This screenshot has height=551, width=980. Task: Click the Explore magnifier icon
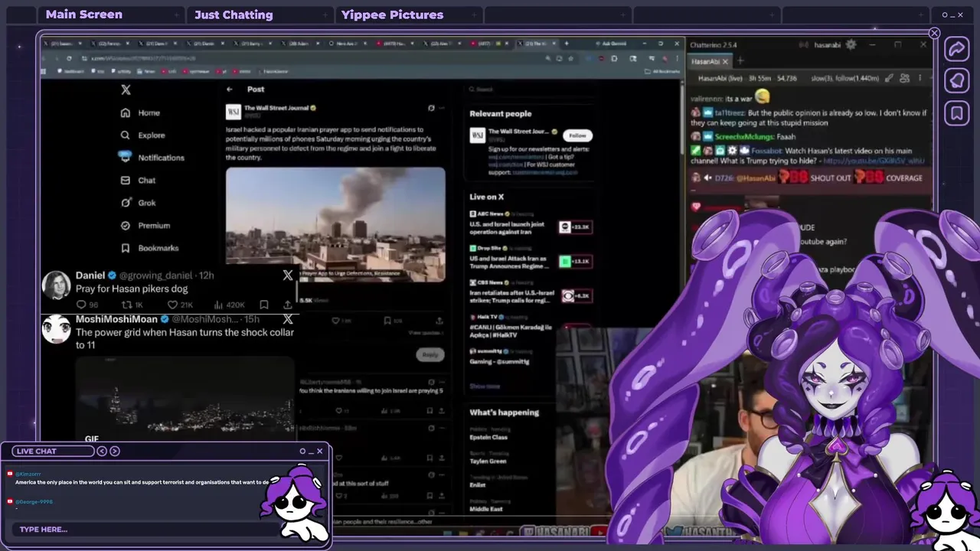[x=126, y=135]
